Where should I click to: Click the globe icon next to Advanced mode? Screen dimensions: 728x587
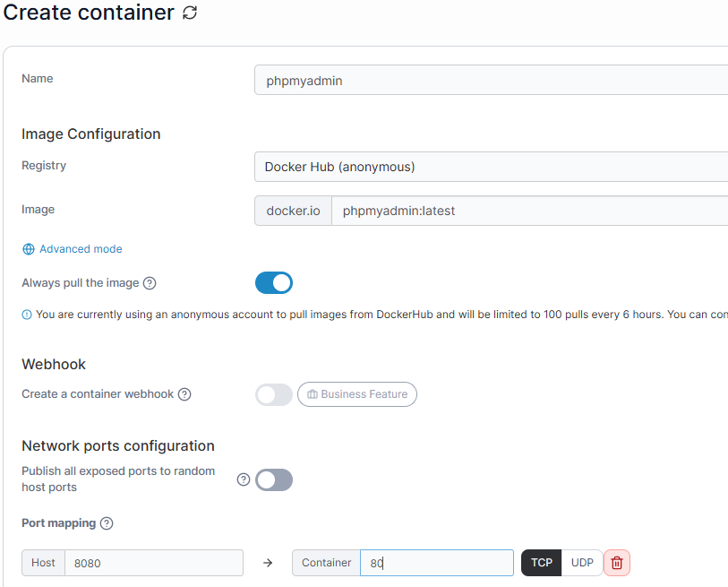click(29, 249)
